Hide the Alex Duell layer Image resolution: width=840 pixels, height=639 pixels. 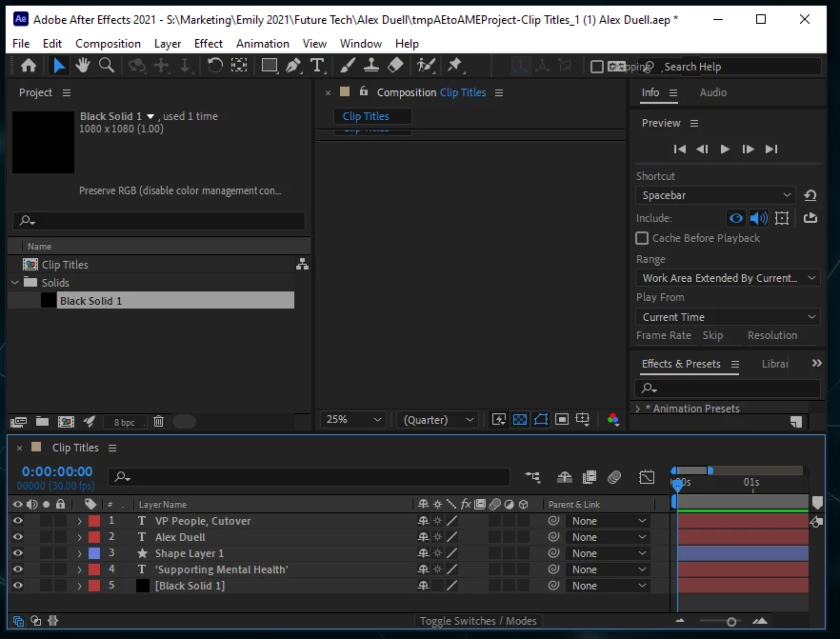[18, 537]
